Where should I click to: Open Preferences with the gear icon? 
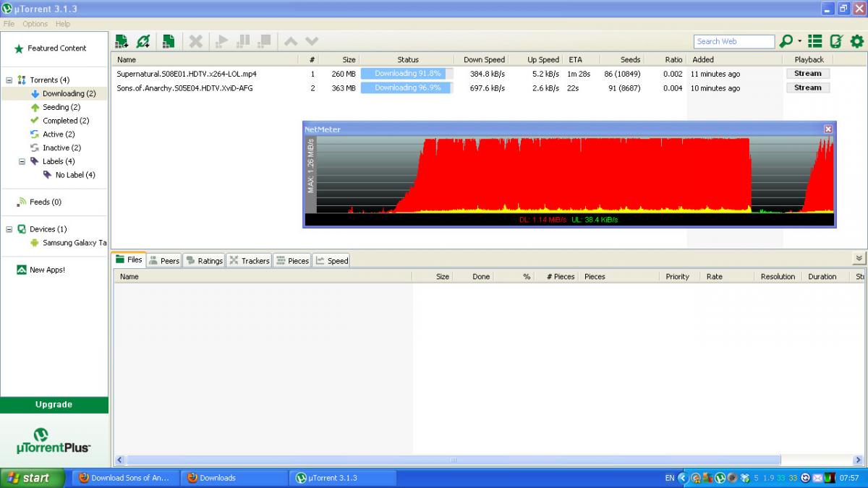coord(857,41)
